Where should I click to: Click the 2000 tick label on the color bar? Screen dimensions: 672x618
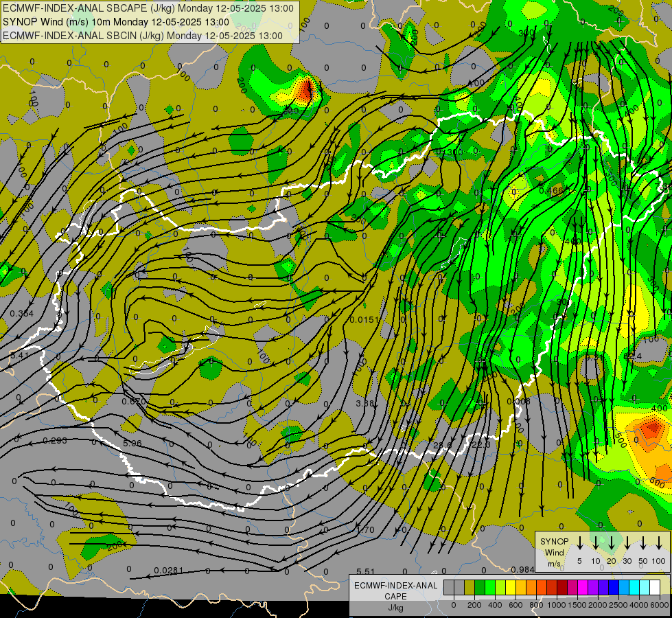598,605
